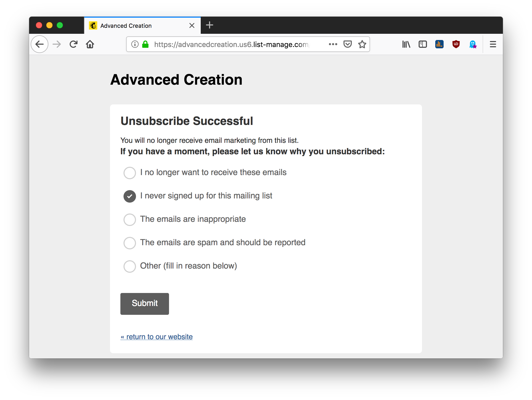The width and height of the screenshot is (532, 400).
Task: Show site information for this page
Action: [x=135, y=44]
